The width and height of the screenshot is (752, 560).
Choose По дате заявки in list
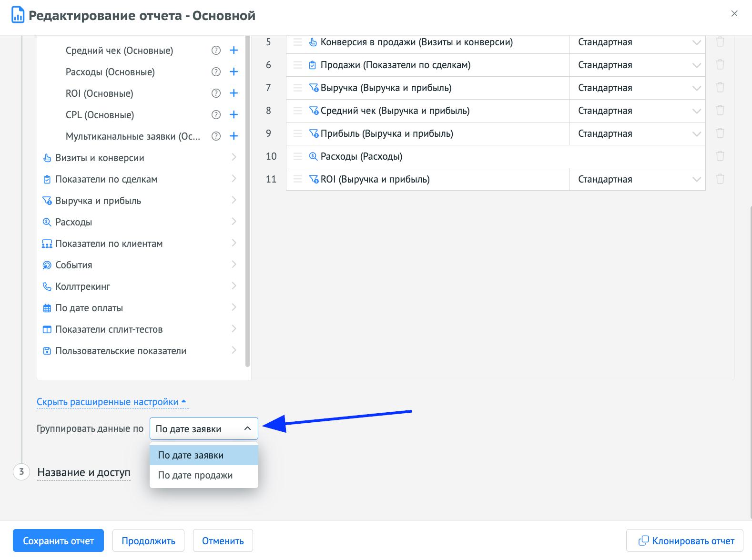pos(191,456)
